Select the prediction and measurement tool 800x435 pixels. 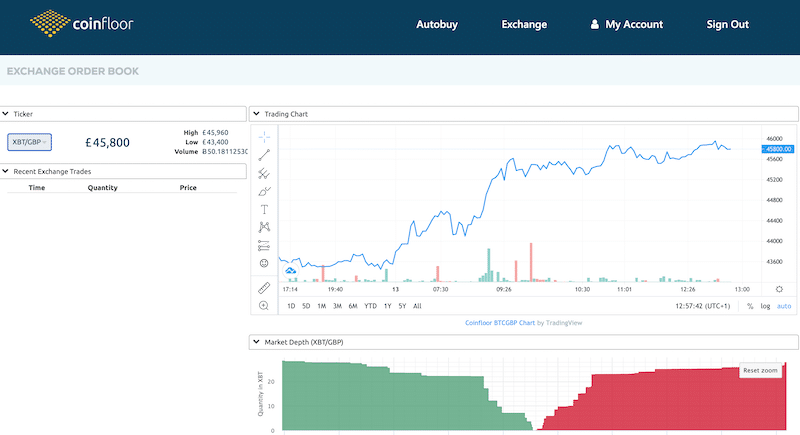264,246
